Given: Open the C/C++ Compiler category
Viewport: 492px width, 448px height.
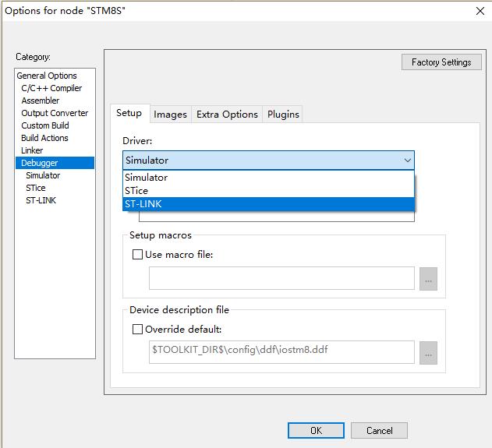Looking at the screenshot, I should click(51, 88).
